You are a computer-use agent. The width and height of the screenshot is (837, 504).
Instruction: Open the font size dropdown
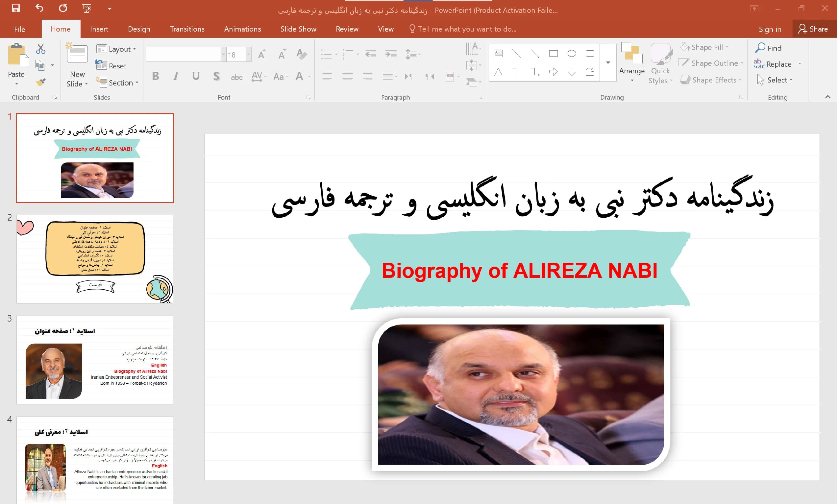pos(248,54)
